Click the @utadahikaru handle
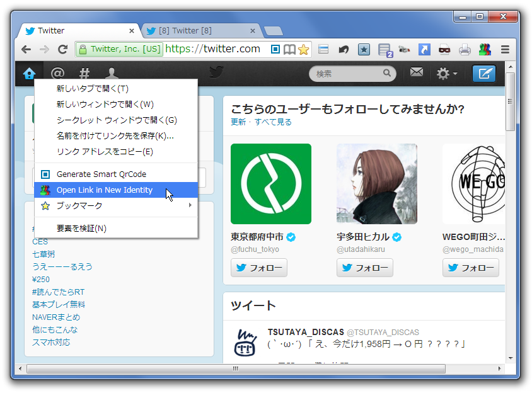The height and width of the screenshot is (393, 532). [361, 249]
